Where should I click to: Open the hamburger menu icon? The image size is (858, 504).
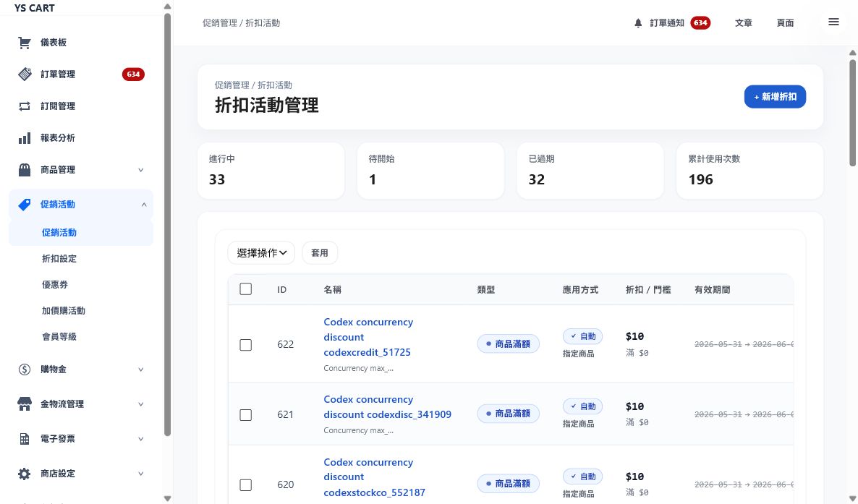pos(833,22)
